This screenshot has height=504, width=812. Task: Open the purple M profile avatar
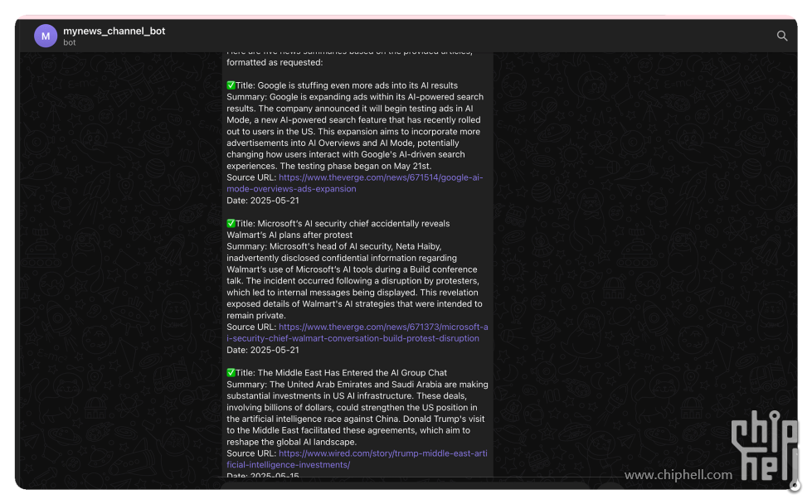(46, 36)
